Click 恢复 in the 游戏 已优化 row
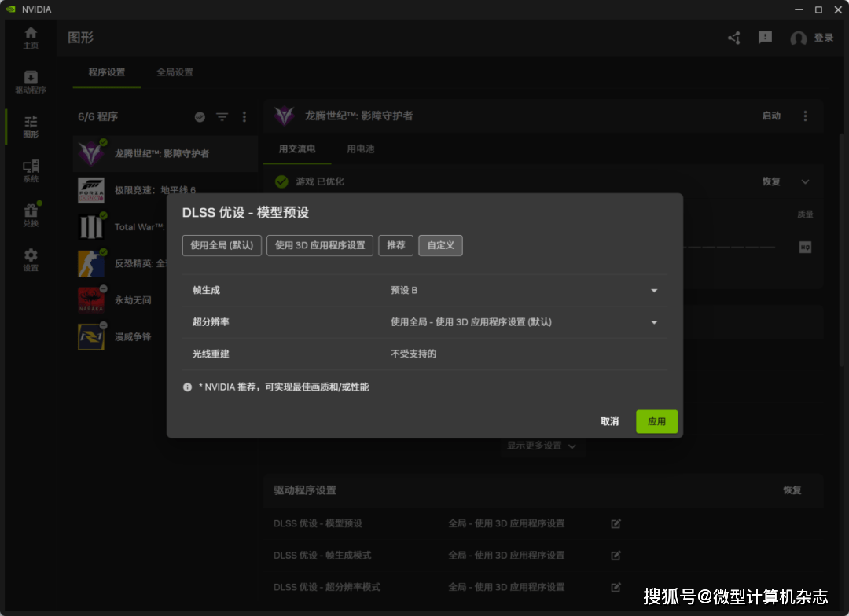This screenshot has width=849, height=616. [772, 181]
